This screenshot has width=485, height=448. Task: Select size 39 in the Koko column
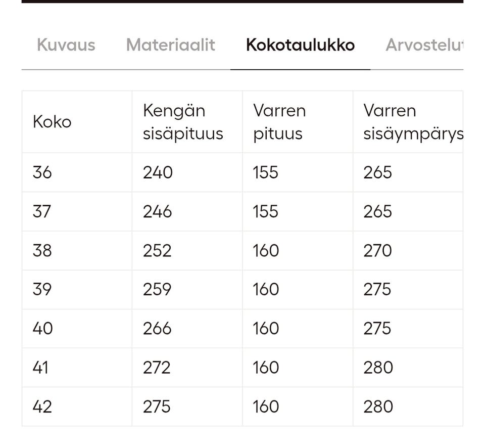[x=42, y=289]
